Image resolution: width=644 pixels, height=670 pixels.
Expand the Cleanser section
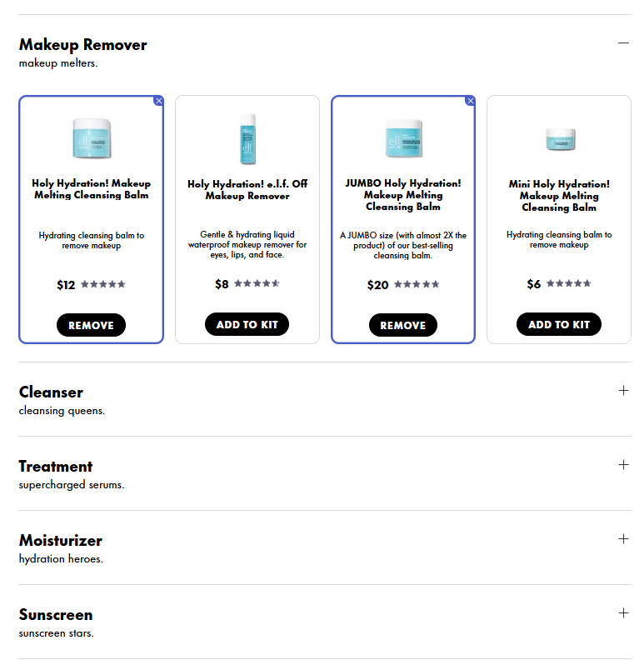(x=623, y=390)
